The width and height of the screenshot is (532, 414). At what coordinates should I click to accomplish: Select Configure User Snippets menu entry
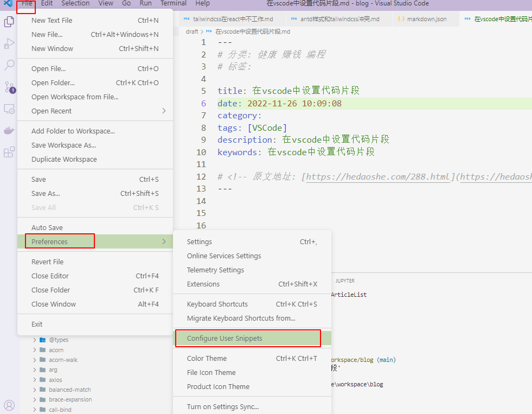click(x=225, y=339)
